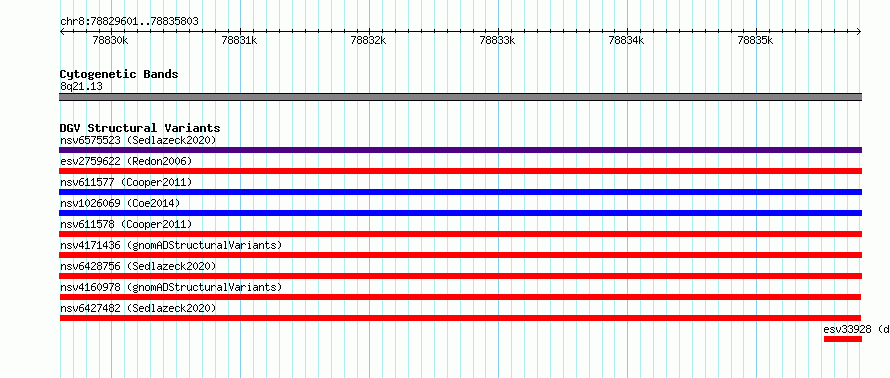Image resolution: width=890 pixels, height=378 pixels.
Task: Select the red nsv6427482 variant bar
Action: (460, 318)
